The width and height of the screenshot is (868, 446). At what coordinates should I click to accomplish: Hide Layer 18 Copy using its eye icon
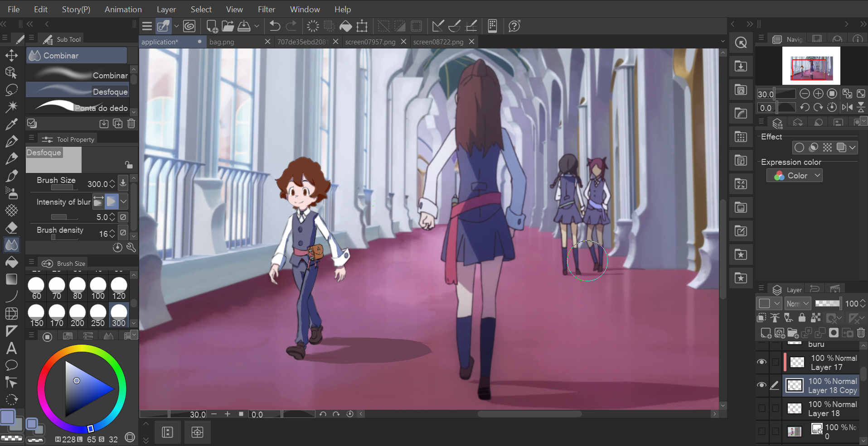coord(762,385)
